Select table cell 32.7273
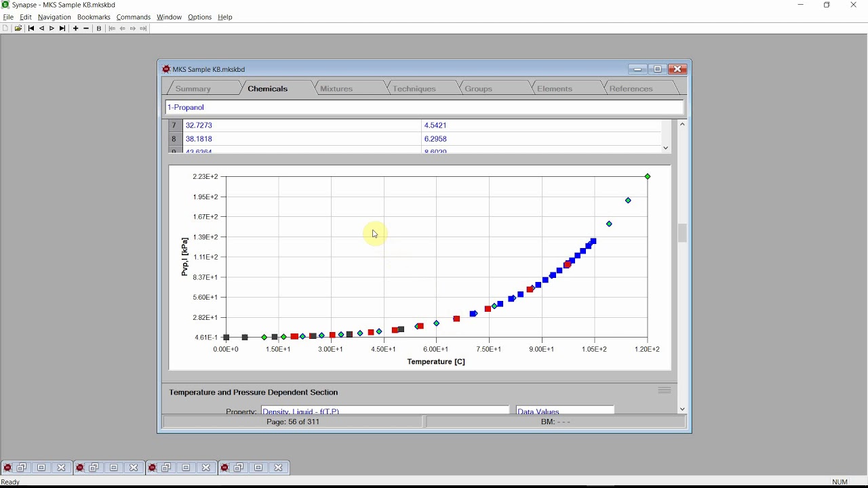Viewport: 868px width, 488px height. pyautogui.click(x=301, y=125)
